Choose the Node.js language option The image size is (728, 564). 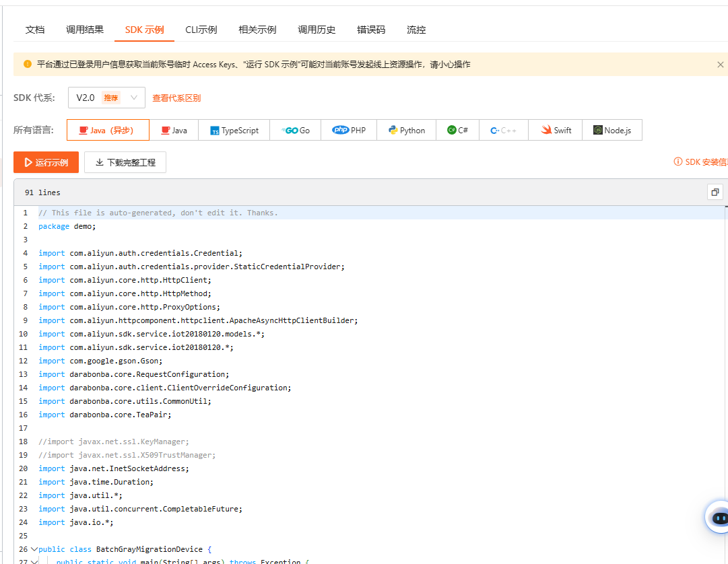click(x=611, y=131)
